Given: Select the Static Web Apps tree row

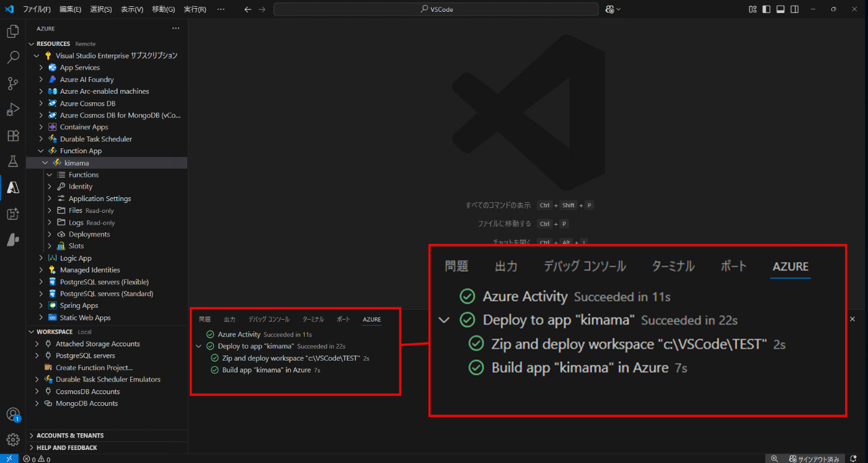Looking at the screenshot, I should tap(106, 318).
